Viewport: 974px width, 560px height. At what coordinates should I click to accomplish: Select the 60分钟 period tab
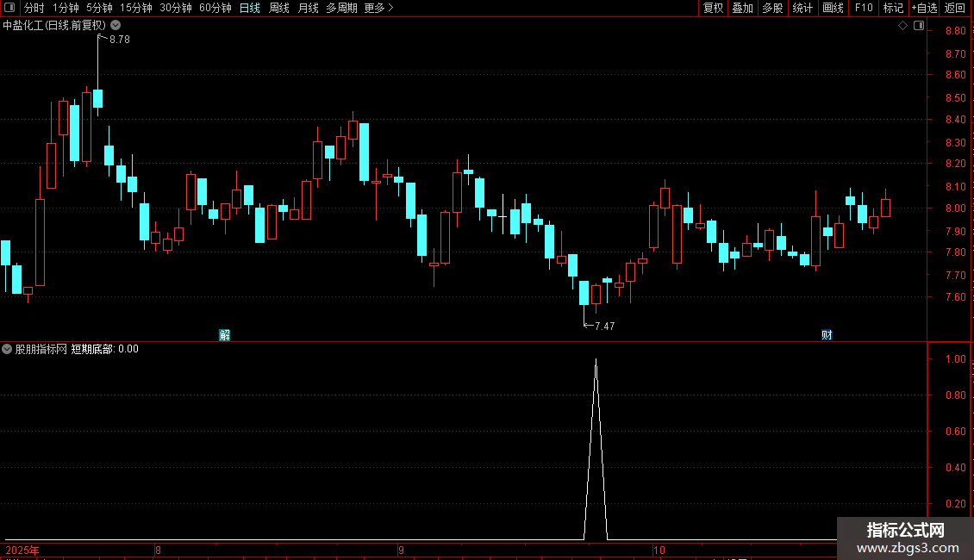[215, 8]
